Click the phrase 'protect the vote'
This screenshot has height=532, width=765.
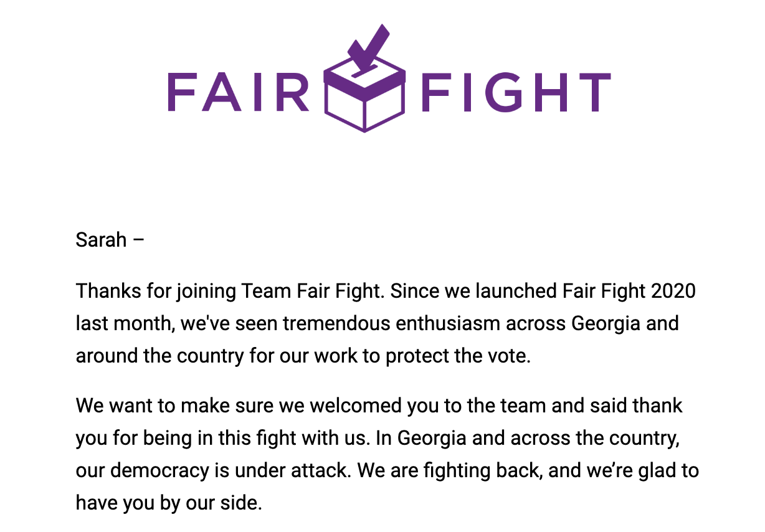pos(457,357)
